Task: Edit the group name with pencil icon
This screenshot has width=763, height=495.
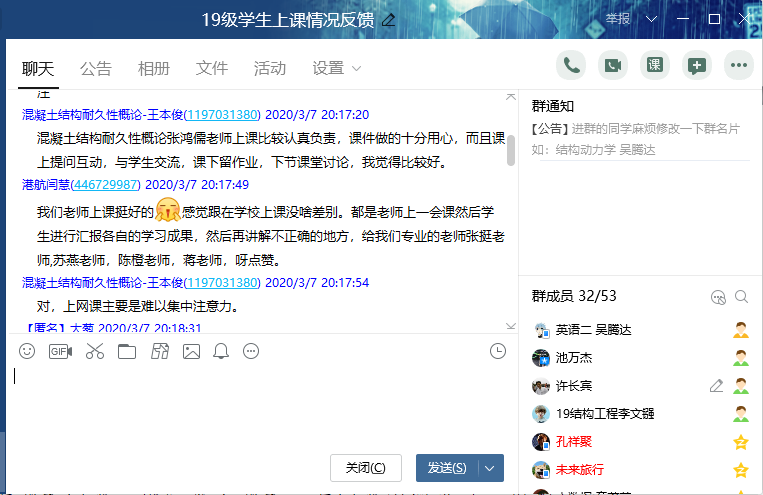Action: click(x=388, y=20)
